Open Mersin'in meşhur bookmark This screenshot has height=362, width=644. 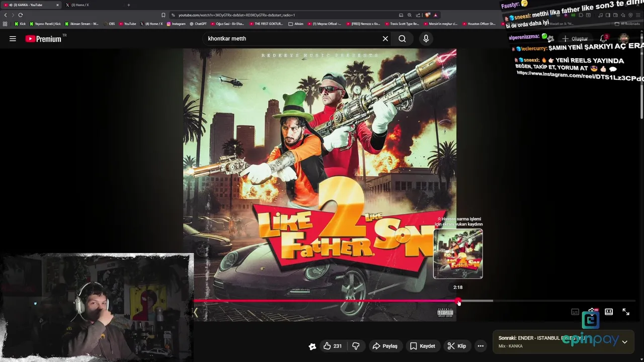click(x=440, y=24)
